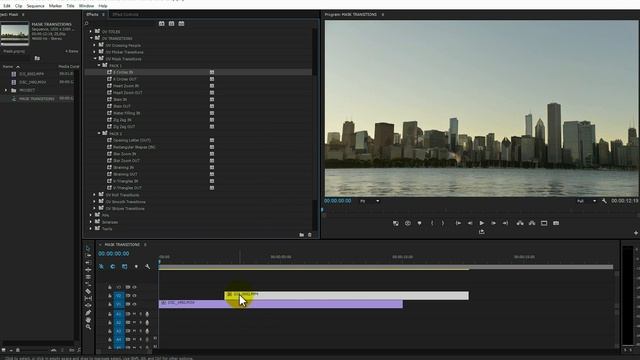
Task: Toggle V2 track output eye
Action: pos(134,296)
